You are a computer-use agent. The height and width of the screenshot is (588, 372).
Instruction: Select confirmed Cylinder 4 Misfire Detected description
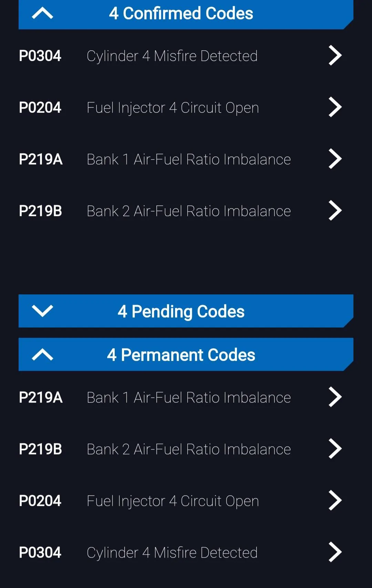point(172,56)
